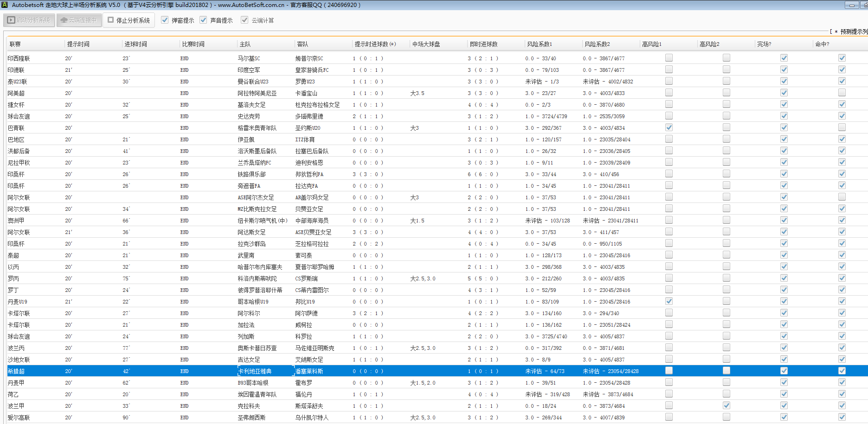The image size is (868, 424).
Task: Click the 主队 column header
Action: pyautogui.click(x=245, y=44)
